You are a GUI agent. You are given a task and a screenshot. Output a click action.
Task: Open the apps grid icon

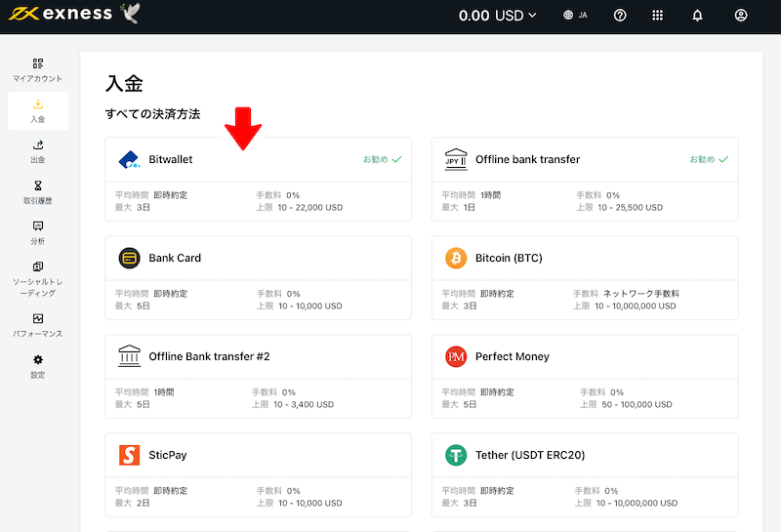(657, 16)
